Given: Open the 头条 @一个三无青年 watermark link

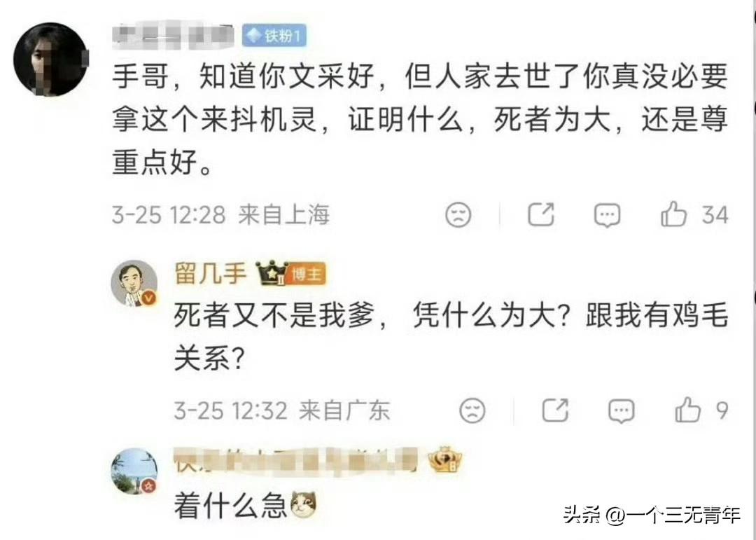Looking at the screenshot, I should (x=652, y=515).
